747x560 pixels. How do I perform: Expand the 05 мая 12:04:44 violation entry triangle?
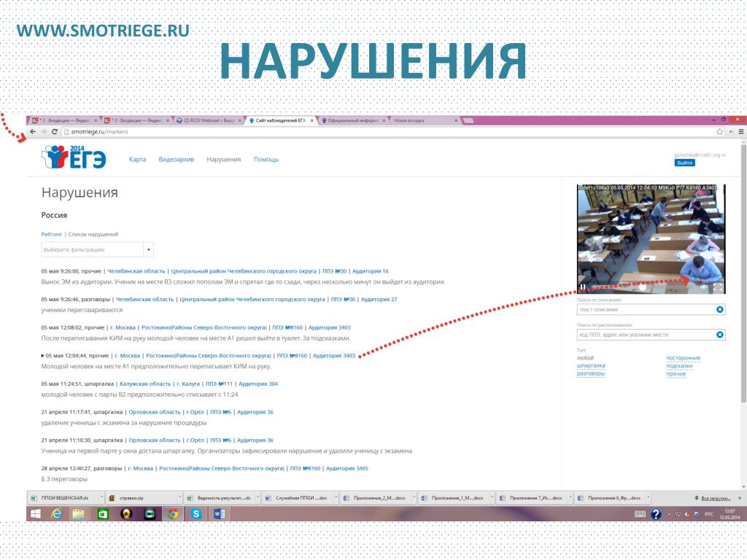coord(43,356)
